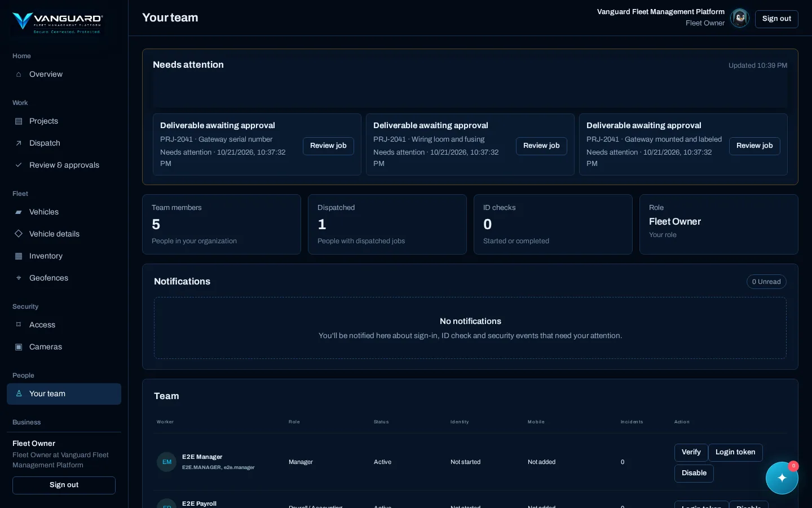The height and width of the screenshot is (508, 812).
Task: Click the Your team person icon
Action: coord(19,394)
